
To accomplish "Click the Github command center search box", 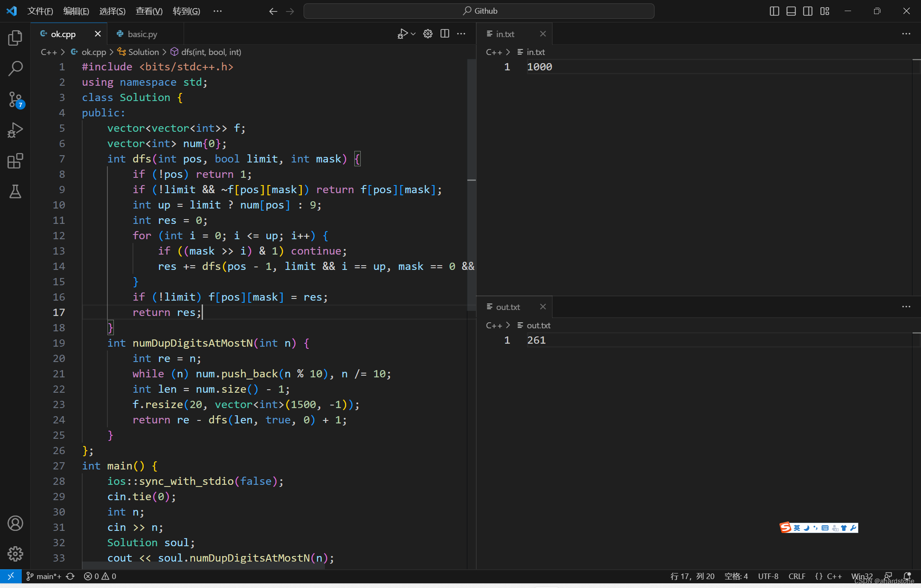I will (x=479, y=11).
